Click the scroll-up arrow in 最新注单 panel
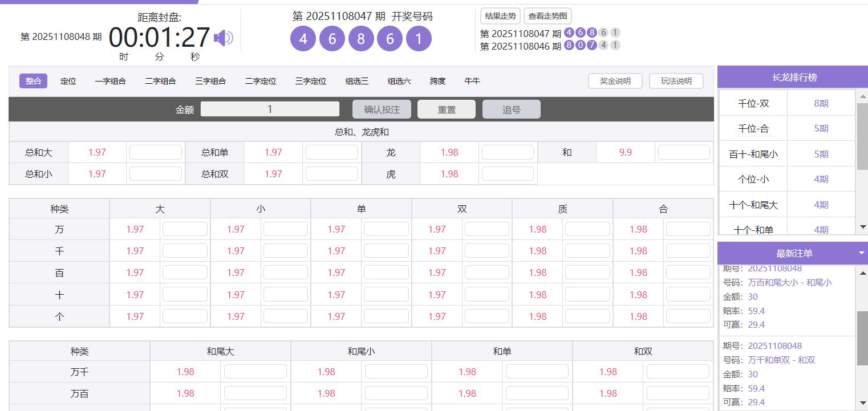Image resolution: width=868 pixels, height=411 pixels. click(x=863, y=273)
